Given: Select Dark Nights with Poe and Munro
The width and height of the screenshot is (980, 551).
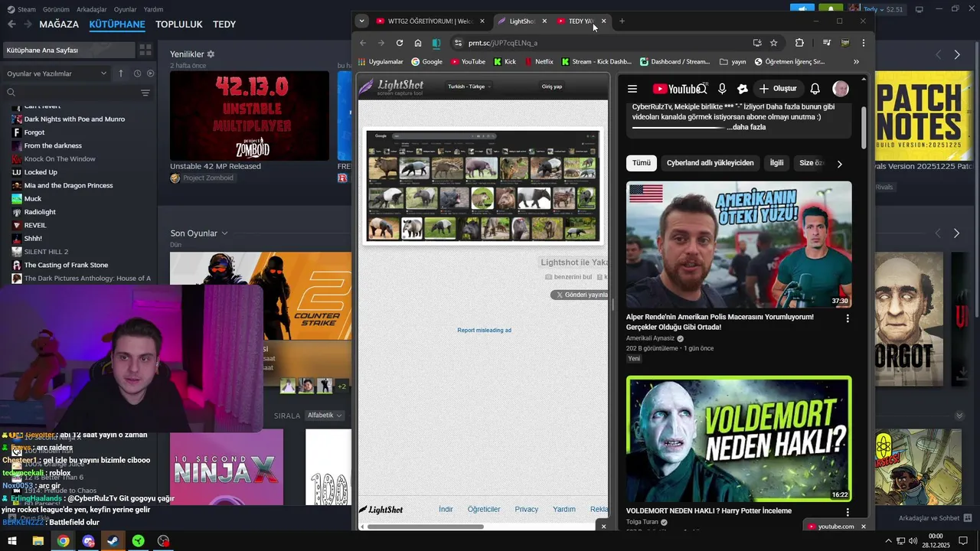Looking at the screenshot, I should click(74, 119).
